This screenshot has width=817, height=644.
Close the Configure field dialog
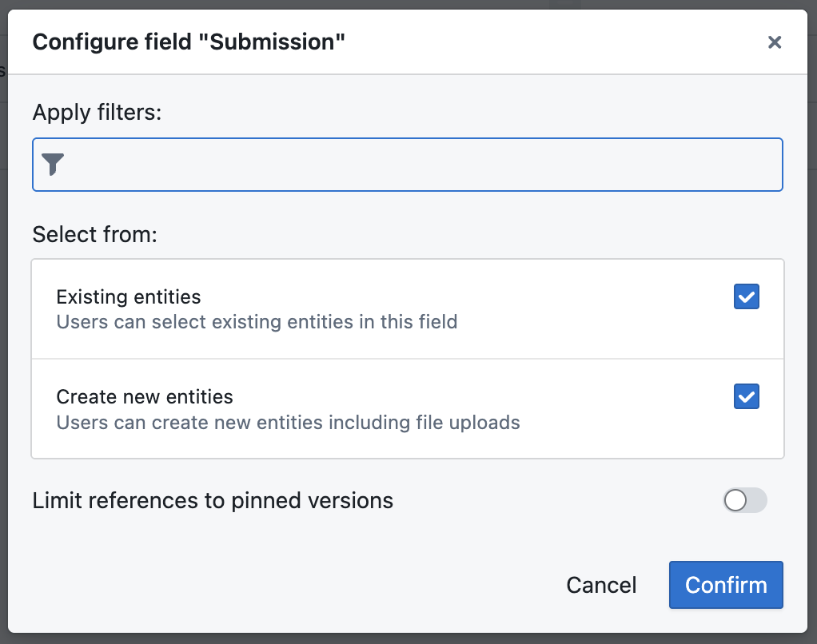tap(774, 42)
